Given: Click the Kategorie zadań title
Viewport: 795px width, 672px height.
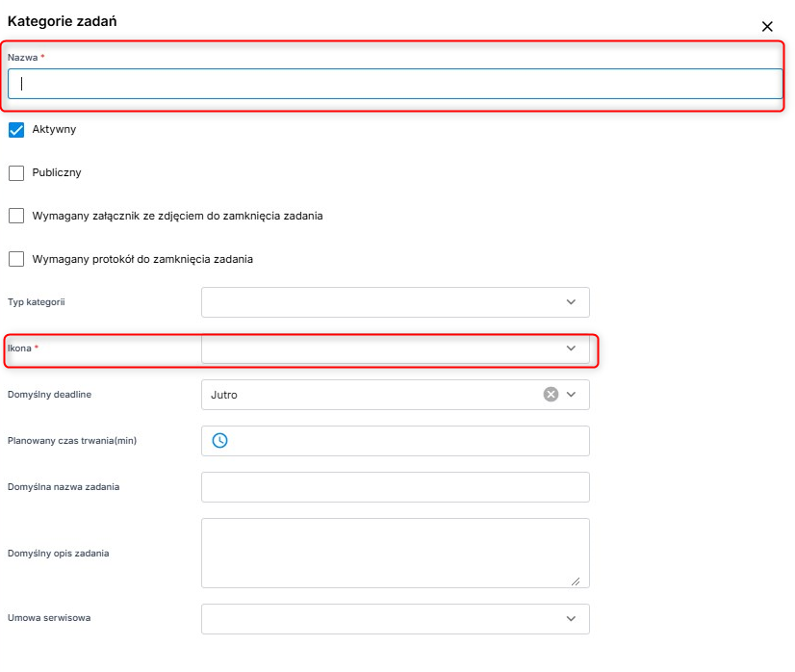Looking at the screenshot, I should (63, 21).
